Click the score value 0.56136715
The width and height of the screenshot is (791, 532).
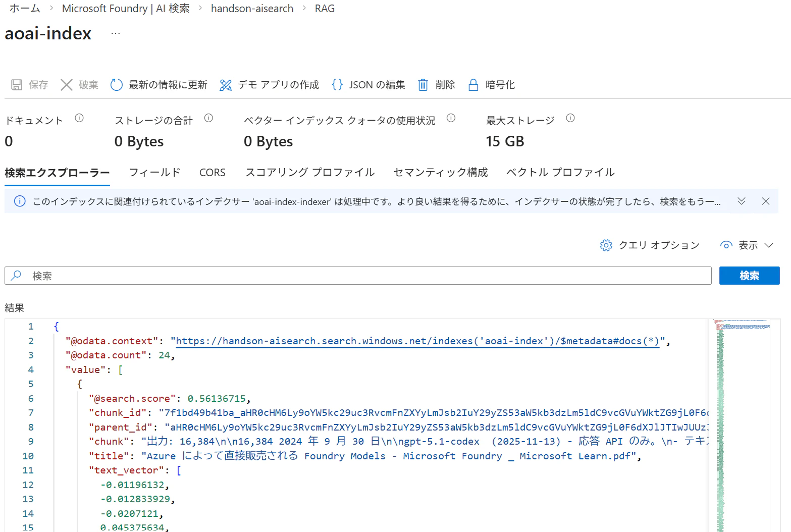[216, 399]
